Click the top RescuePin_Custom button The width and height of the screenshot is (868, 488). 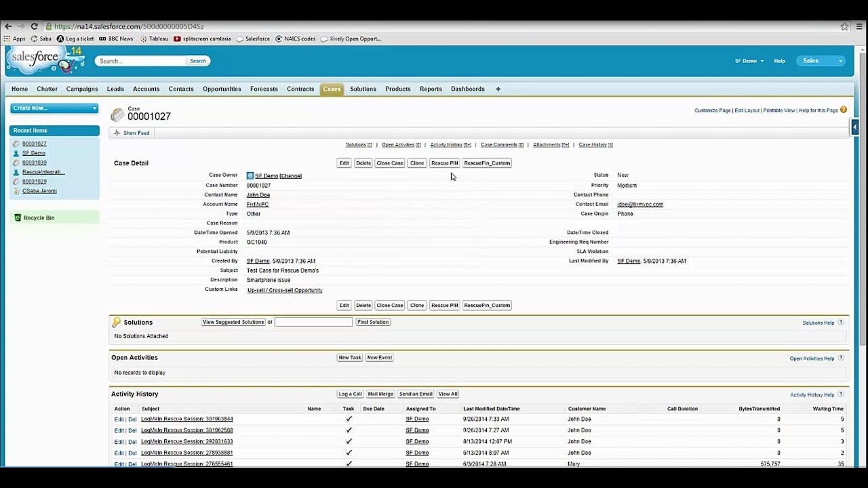487,163
